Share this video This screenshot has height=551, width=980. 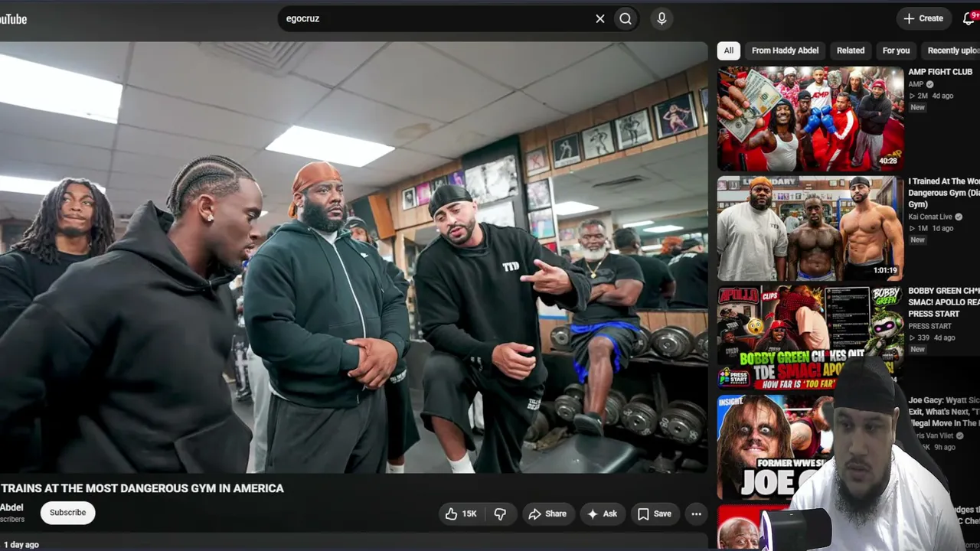click(547, 514)
